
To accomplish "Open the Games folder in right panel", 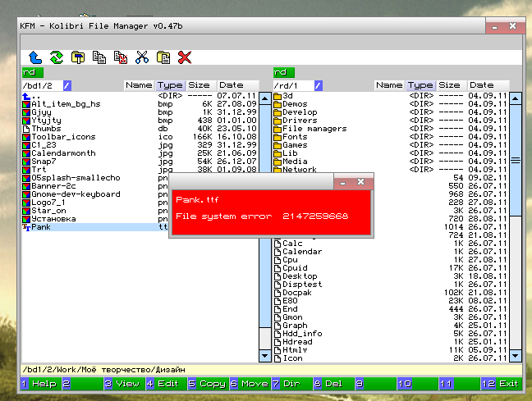I will click(x=295, y=145).
